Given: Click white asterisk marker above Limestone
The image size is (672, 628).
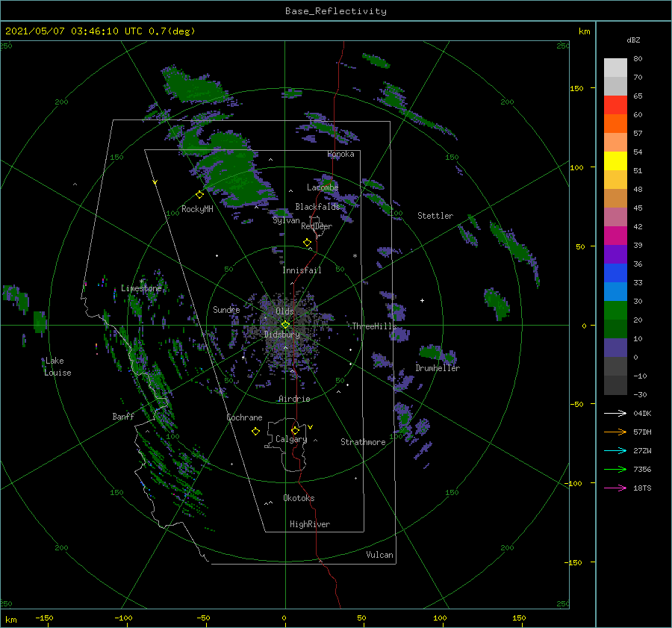Looking at the screenshot, I should tap(141, 282).
